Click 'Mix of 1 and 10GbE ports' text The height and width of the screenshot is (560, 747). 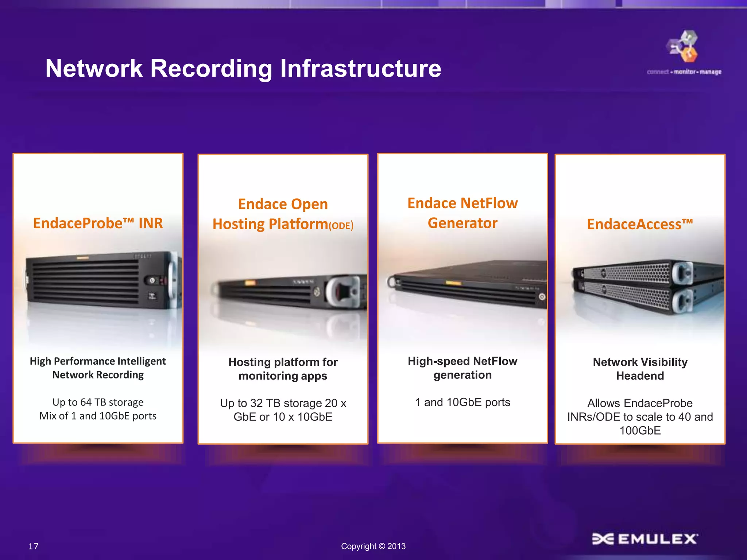pos(98,416)
